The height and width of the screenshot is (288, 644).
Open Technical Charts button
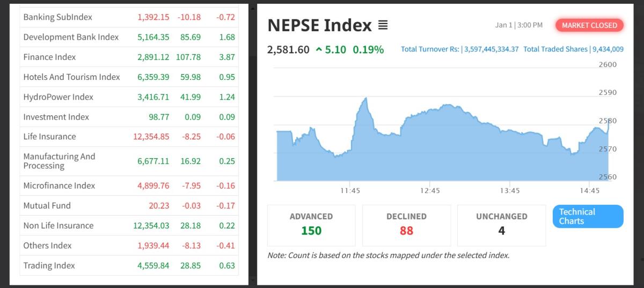pyautogui.click(x=588, y=216)
